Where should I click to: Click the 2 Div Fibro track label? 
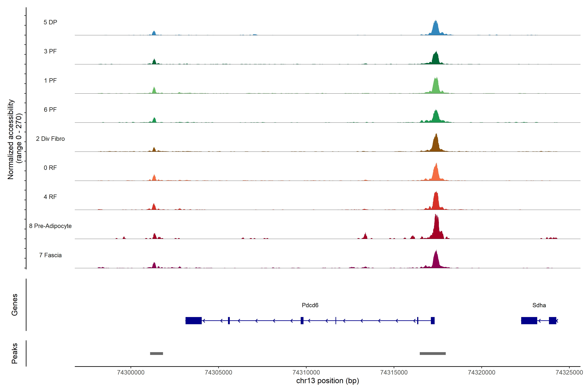pos(50,139)
